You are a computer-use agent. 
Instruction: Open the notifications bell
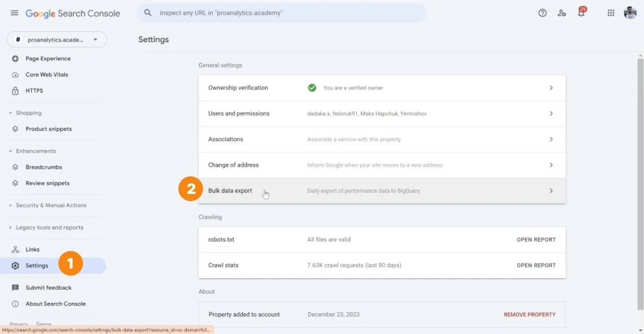[581, 12]
